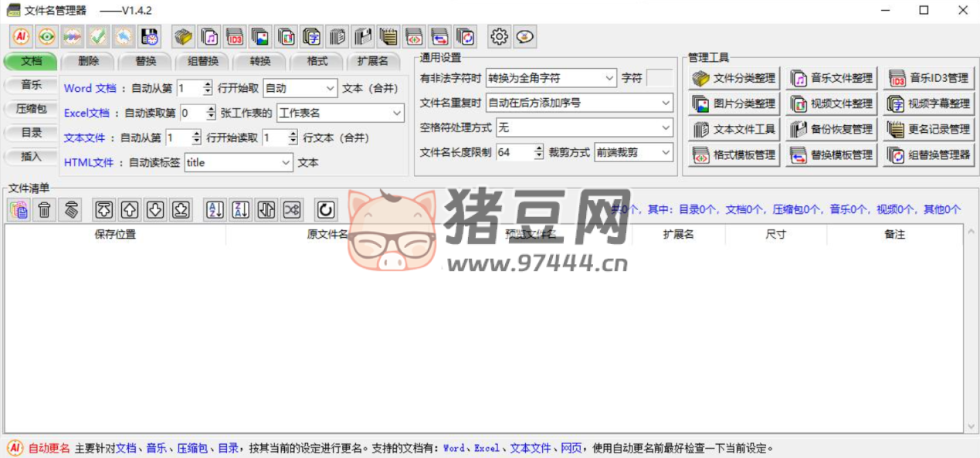Image resolution: width=980 pixels, height=458 pixels.
Task: Switch to the 替换 tab
Action: (146, 61)
